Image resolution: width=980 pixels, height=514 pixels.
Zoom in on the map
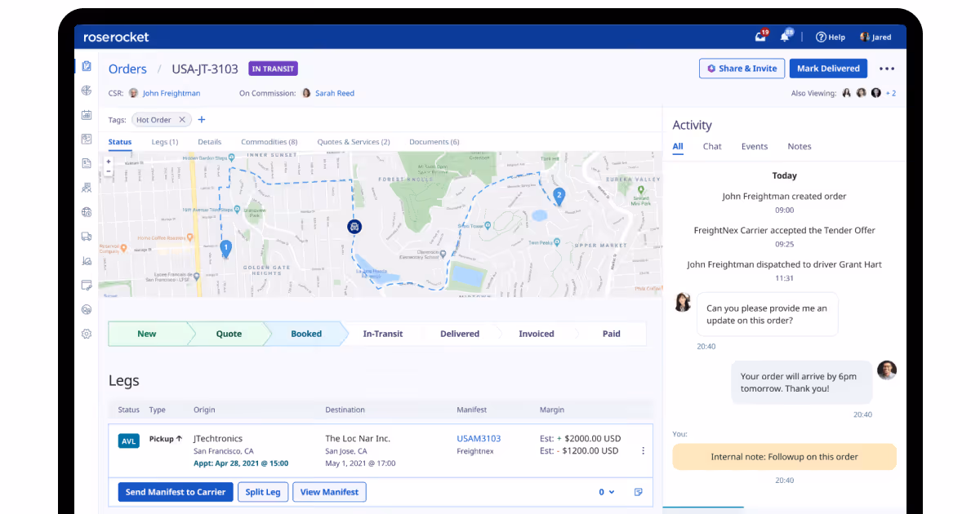coord(109,162)
